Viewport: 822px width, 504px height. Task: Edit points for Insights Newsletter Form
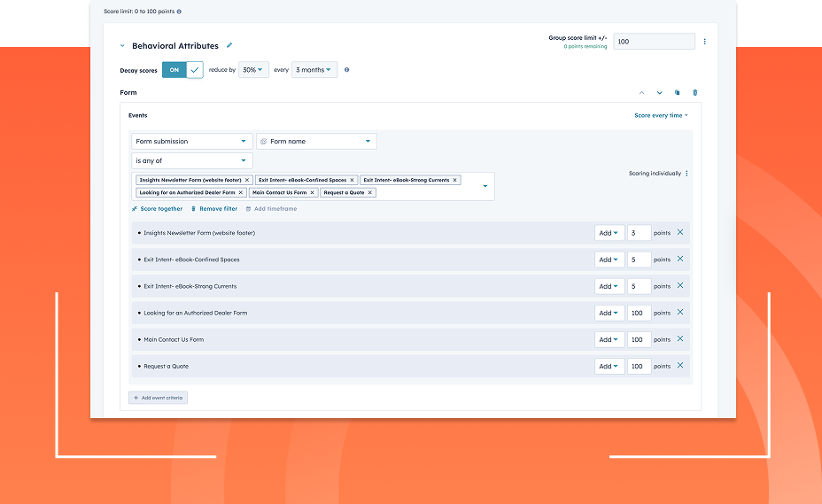tap(639, 233)
